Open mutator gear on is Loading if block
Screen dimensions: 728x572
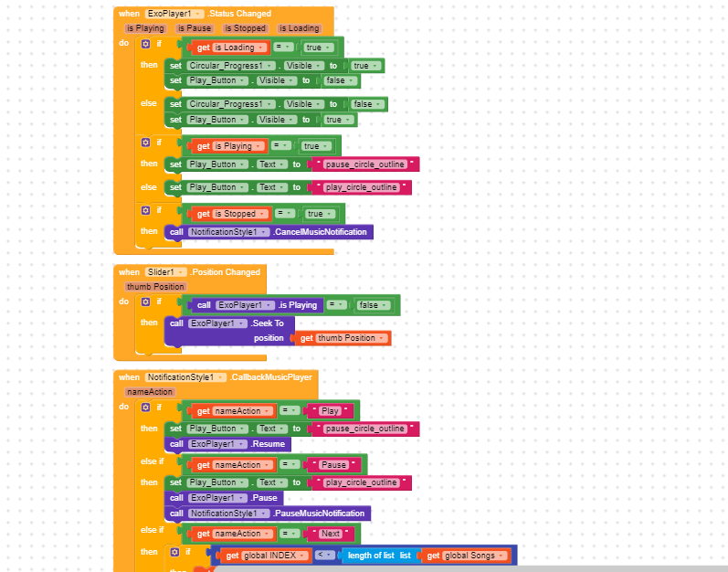click(146, 44)
